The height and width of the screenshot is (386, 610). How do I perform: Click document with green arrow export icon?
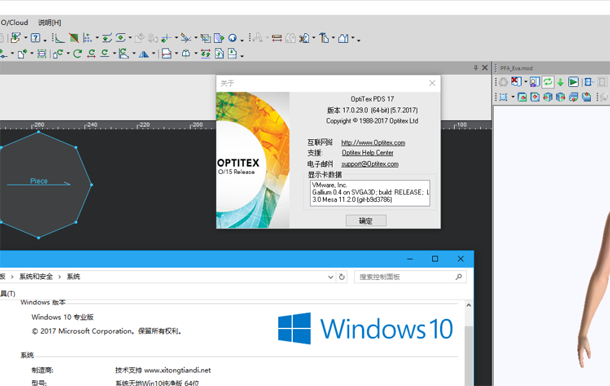[x=219, y=38]
